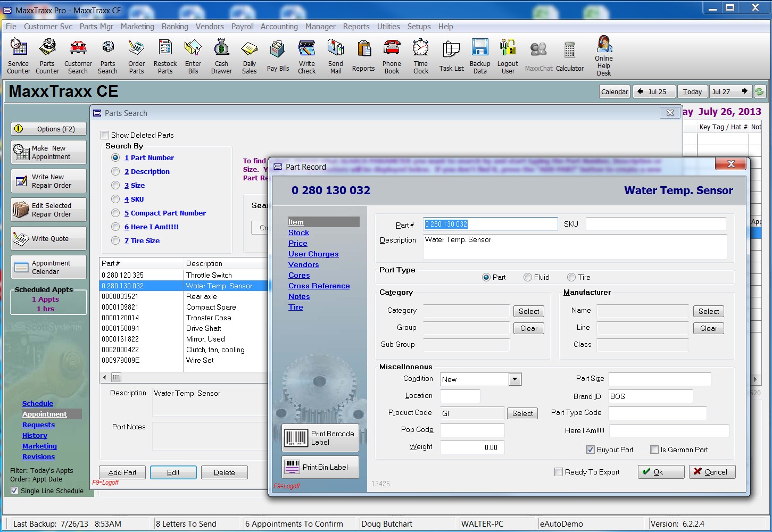772x532 pixels.
Task: Open the Vendors section in Part Record
Action: (x=304, y=264)
